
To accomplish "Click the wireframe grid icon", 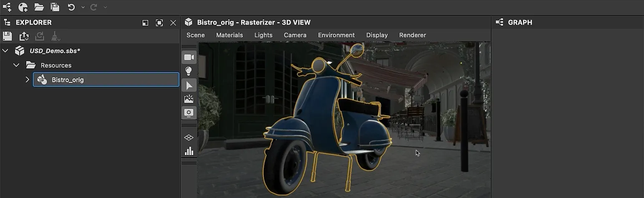I will coord(189,138).
